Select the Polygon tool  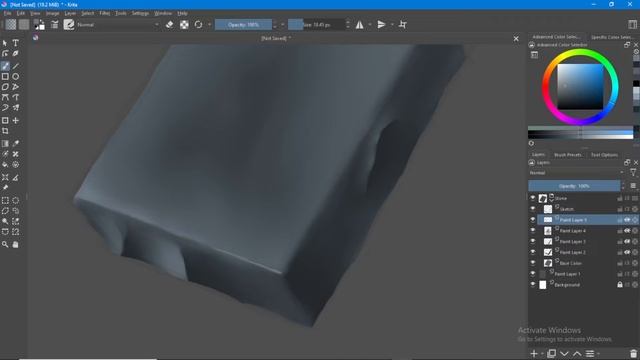5,87
